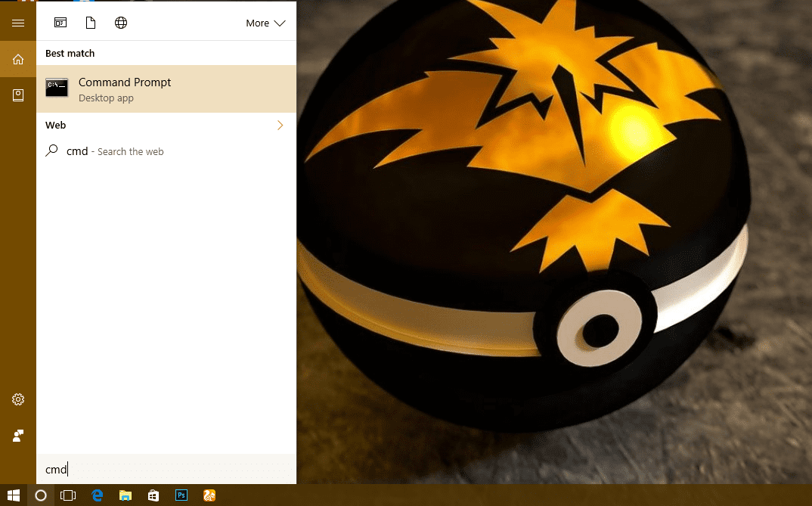Click the Web section heading
The image size is (812, 506).
point(55,125)
